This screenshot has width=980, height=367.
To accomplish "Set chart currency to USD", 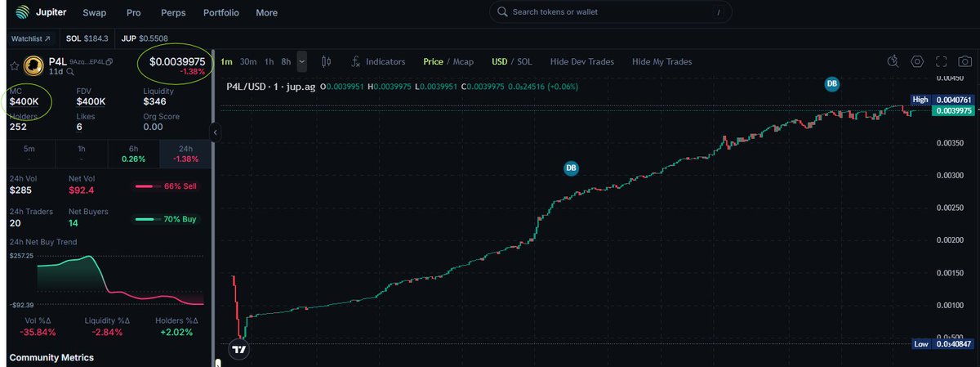I will (x=499, y=61).
